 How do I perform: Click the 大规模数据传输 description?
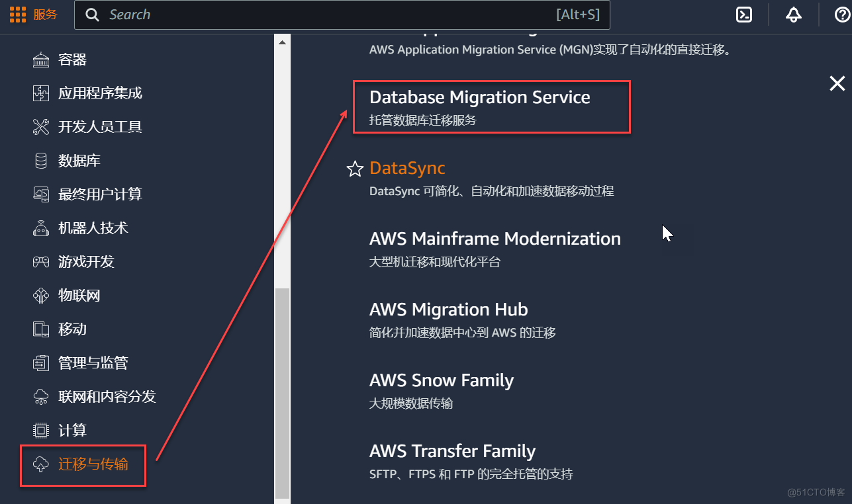tap(411, 403)
